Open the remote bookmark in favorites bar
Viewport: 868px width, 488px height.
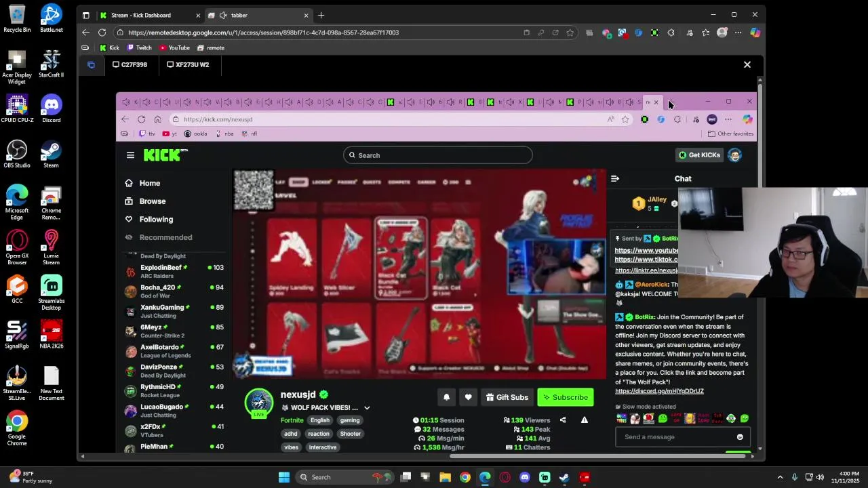coord(211,48)
